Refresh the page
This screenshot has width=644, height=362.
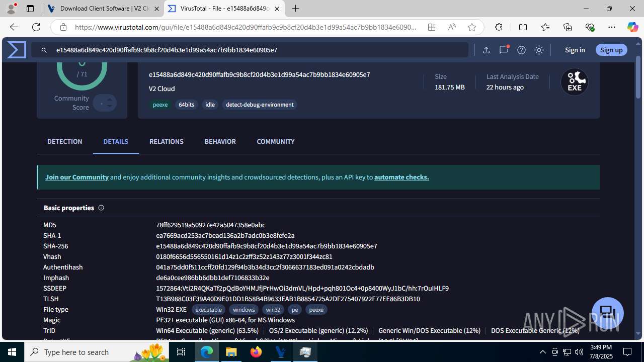[x=36, y=27]
